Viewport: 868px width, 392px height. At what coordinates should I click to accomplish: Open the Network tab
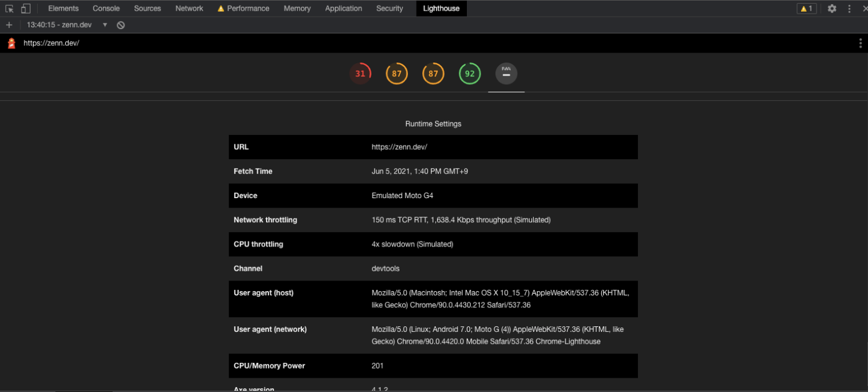189,9
